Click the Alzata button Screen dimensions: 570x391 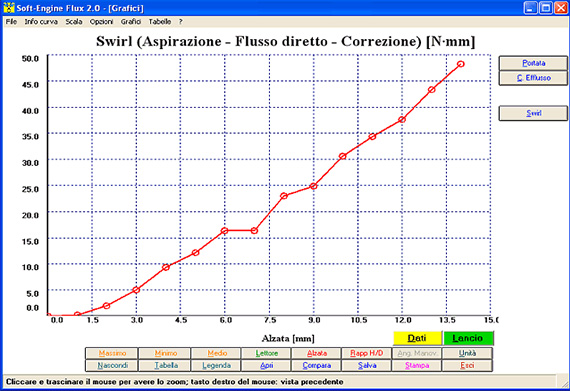[x=316, y=353]
